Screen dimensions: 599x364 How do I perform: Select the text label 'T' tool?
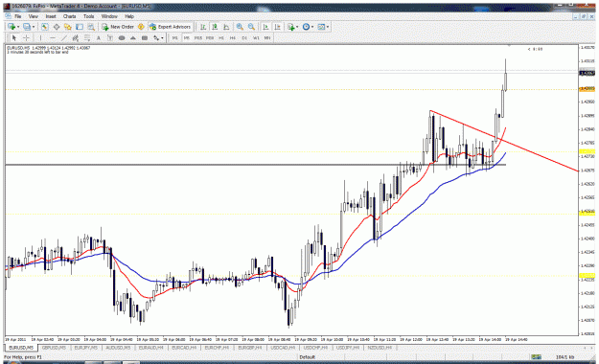point(109,37)
